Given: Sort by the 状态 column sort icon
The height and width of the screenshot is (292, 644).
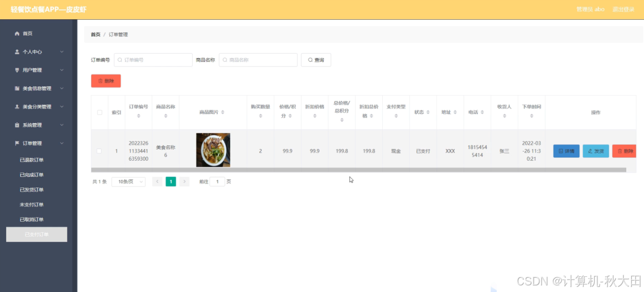Looking at the screenshot, I should point(428,112).
